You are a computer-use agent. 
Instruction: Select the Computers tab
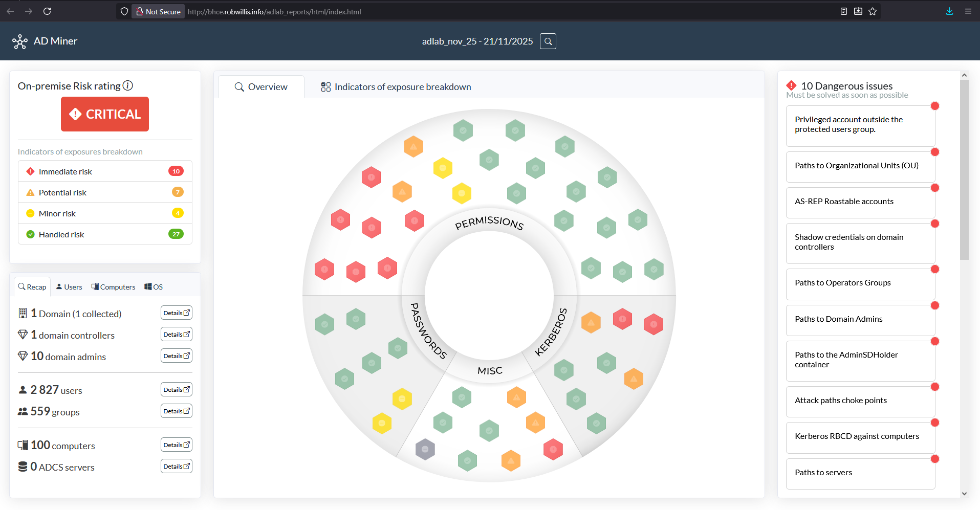point(113,287)
